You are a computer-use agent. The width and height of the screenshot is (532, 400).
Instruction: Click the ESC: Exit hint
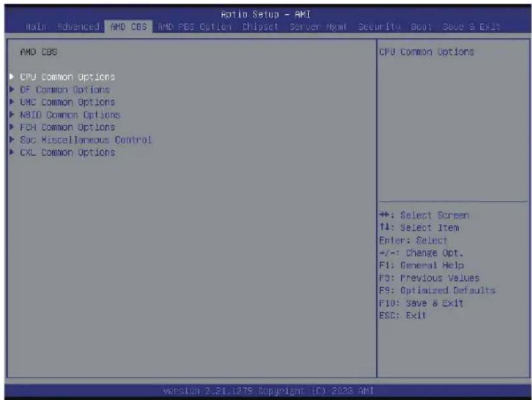(x=402, y=315)
